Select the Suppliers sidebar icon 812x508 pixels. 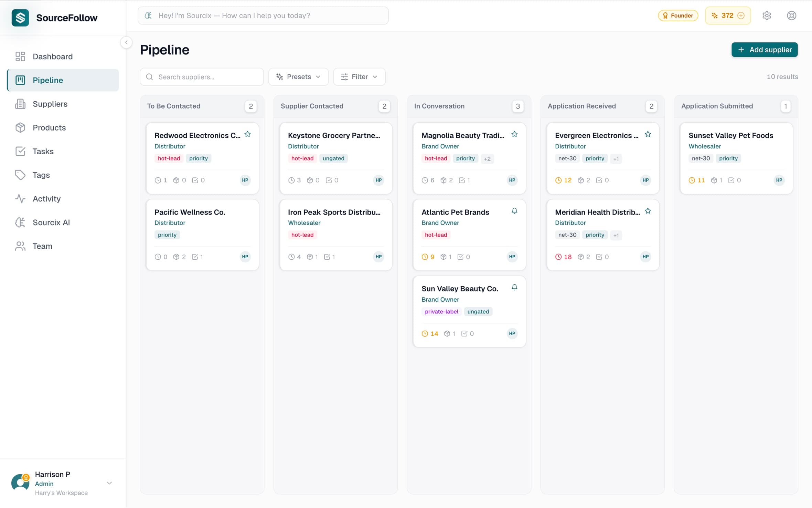pos(20,104)
